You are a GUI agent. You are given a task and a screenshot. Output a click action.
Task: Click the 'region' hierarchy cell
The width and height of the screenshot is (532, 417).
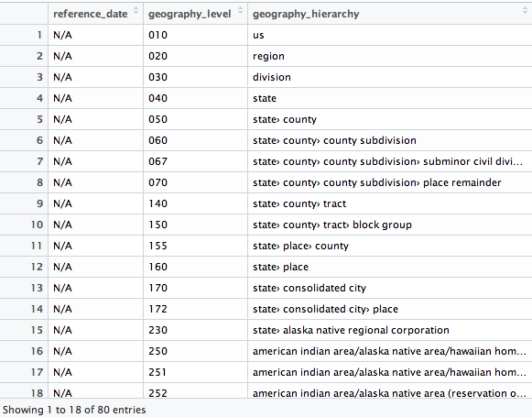click(x=390, y=56)
